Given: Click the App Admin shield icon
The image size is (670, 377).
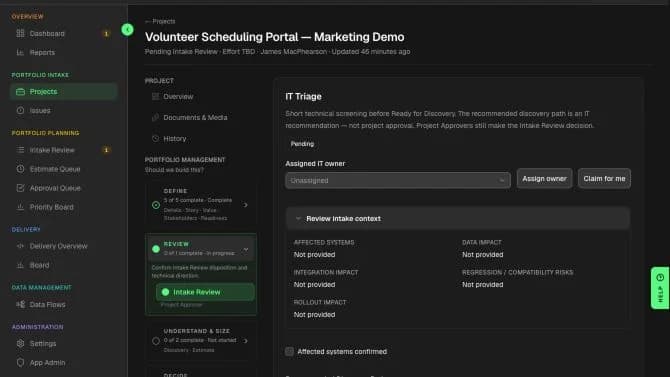Looking at the screenshot, I should tap(20, 362).
